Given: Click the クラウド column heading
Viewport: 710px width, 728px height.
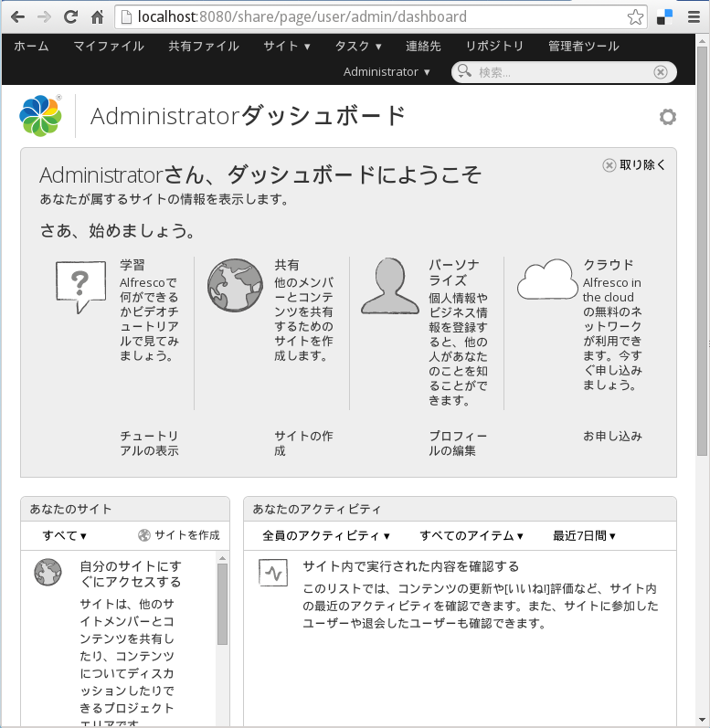Looking at the screenshot, I should point(609,265).
